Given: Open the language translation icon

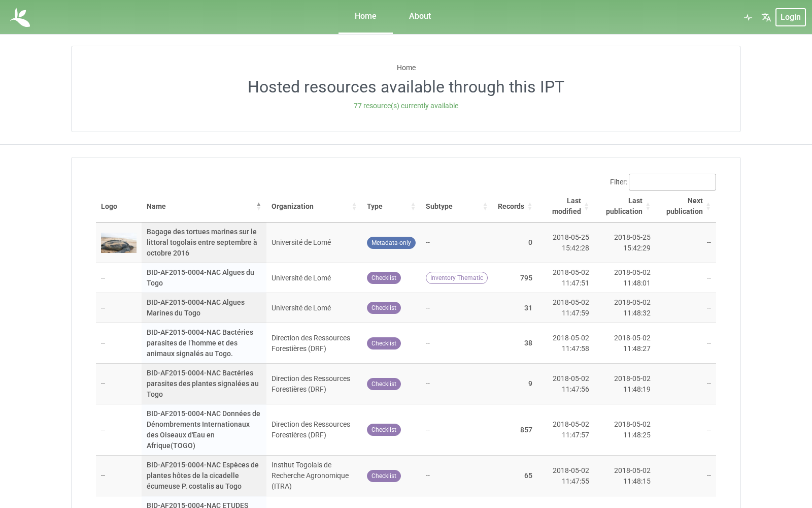Looking at the screenshot, I should 766,17.
